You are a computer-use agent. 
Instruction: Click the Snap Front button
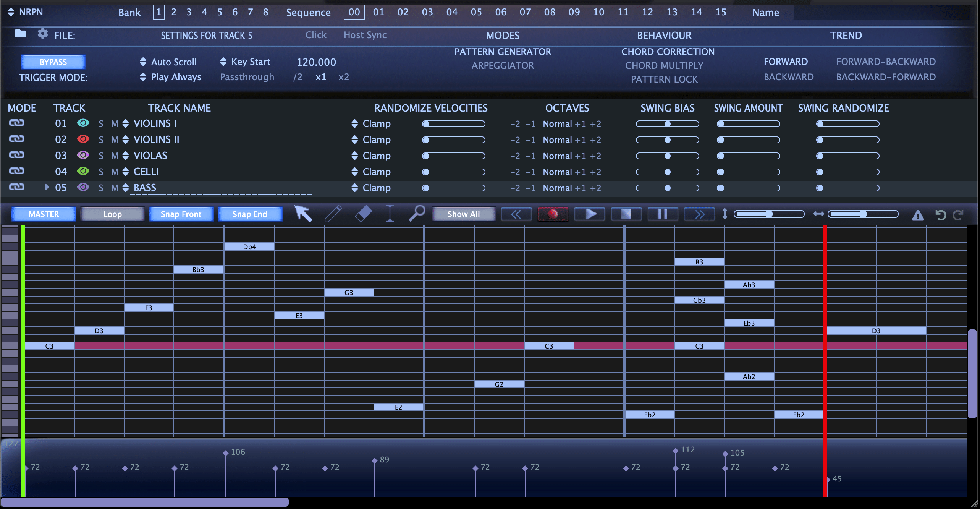[x=181, y=214]
